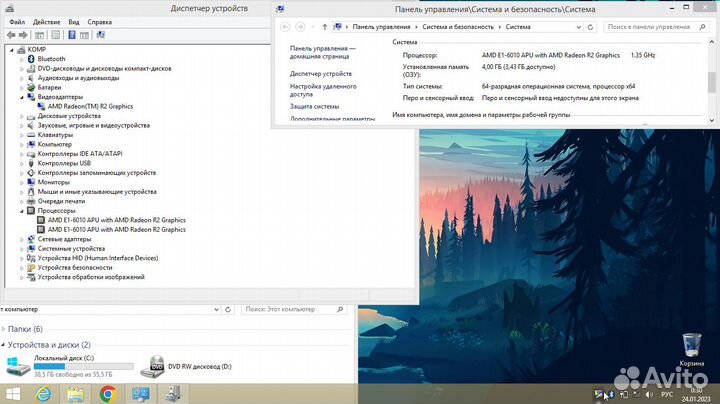Click the РУС language indicator
The width and height of the screenshot is (720, 404).
[667, 394]
